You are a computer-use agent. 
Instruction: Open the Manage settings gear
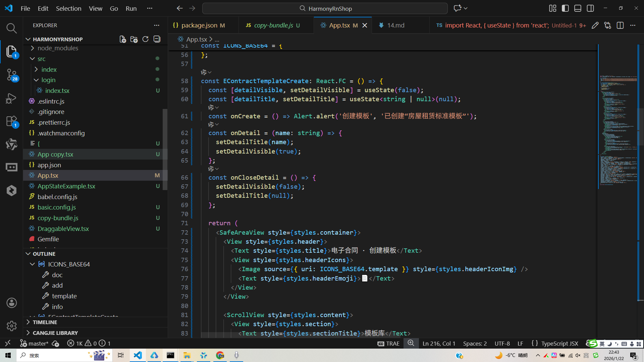pos(11,326)
